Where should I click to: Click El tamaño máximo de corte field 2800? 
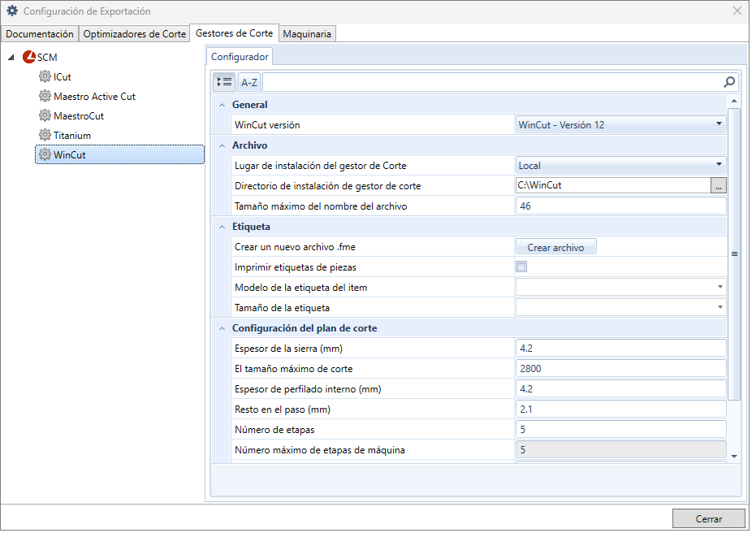click(x=621, y=369)
